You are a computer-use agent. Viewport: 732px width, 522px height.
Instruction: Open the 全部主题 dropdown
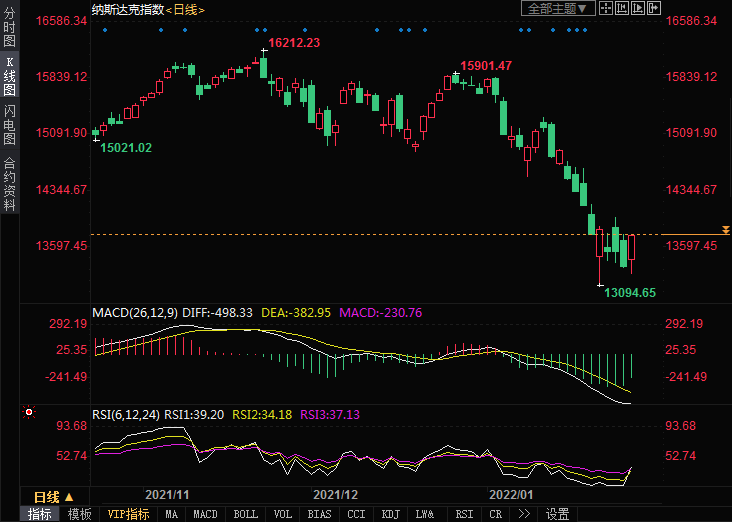pyautogui.click(x=558, y=8)
